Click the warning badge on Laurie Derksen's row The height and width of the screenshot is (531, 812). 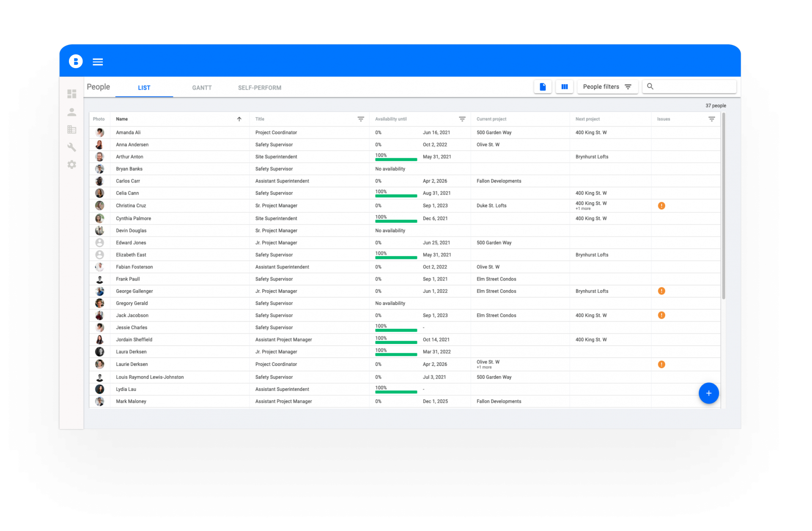tap(662, 364)
